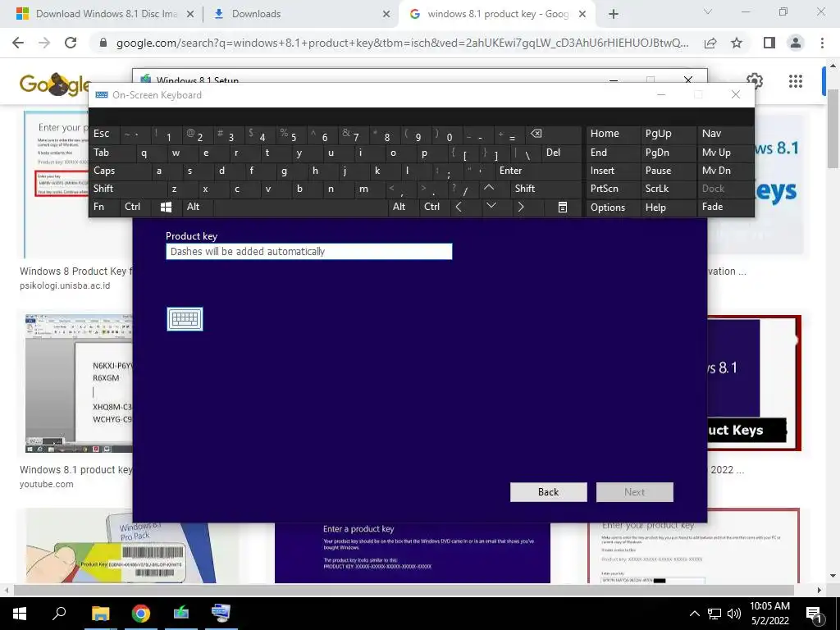Tap the space bar on the On-Screen Keyboard
840x630 pixels.
[x=300, y=208]
